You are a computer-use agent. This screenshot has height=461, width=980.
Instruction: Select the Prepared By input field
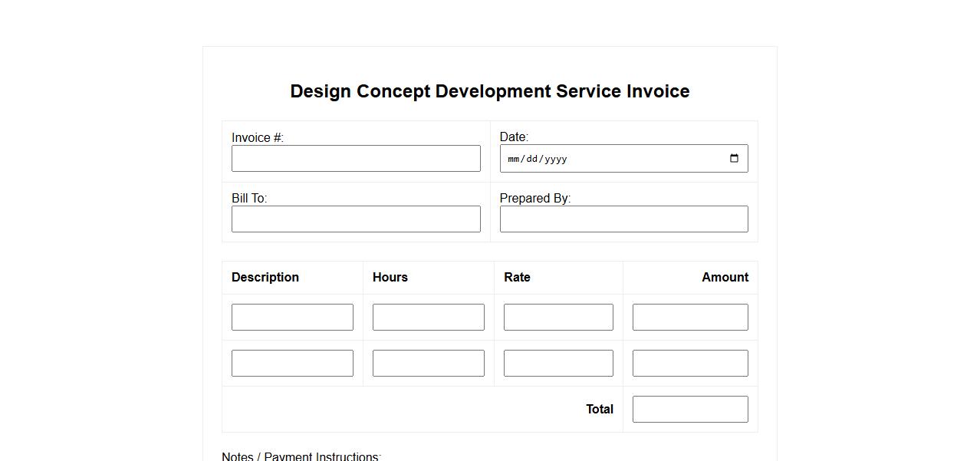[623, 219]
